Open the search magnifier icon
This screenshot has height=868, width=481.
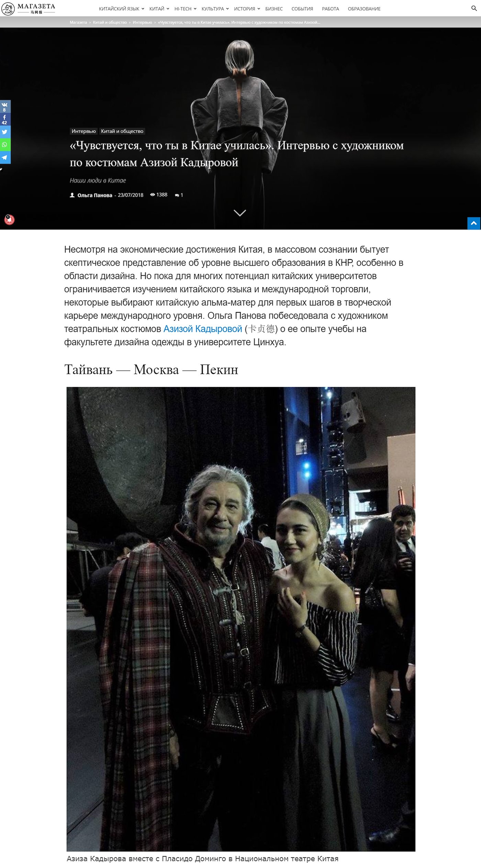474,8
